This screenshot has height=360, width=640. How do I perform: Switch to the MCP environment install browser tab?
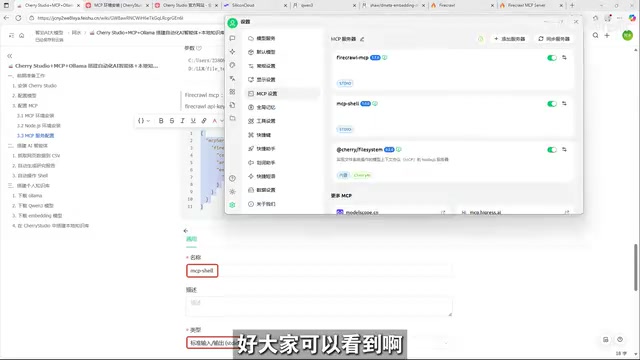coord(117,5)
